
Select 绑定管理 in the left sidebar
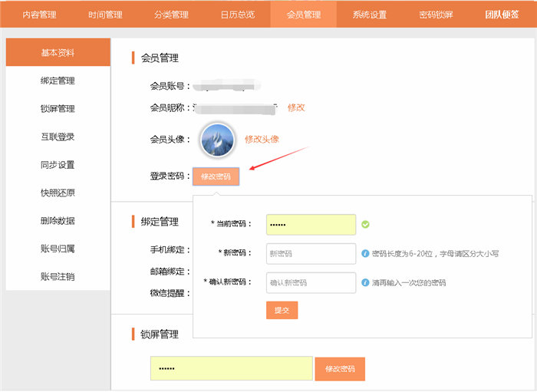pyautogui.click(x=58, y=81)
